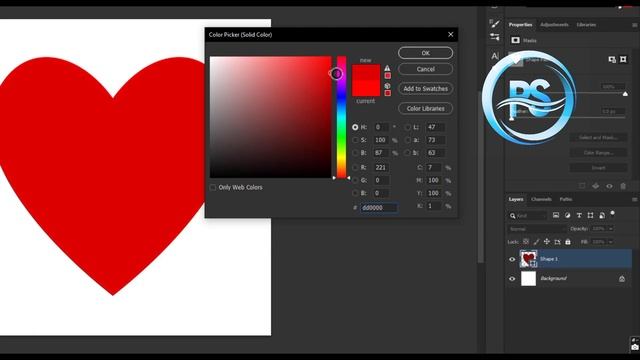Image resolution: width=640 pixels, height=360 pixels.
Task: Switch to the Layers tab
Action: [516, 199]
